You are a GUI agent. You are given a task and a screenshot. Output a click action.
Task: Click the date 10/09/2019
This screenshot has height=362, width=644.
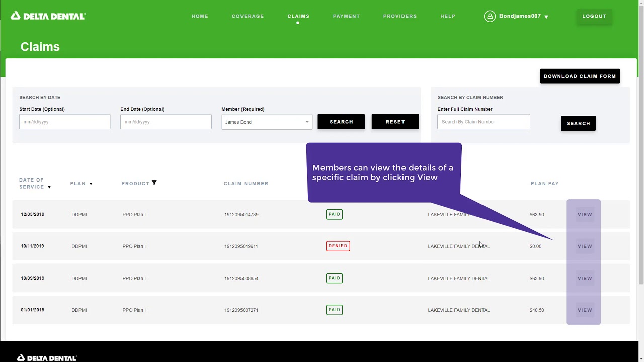[x=33, y=278]
